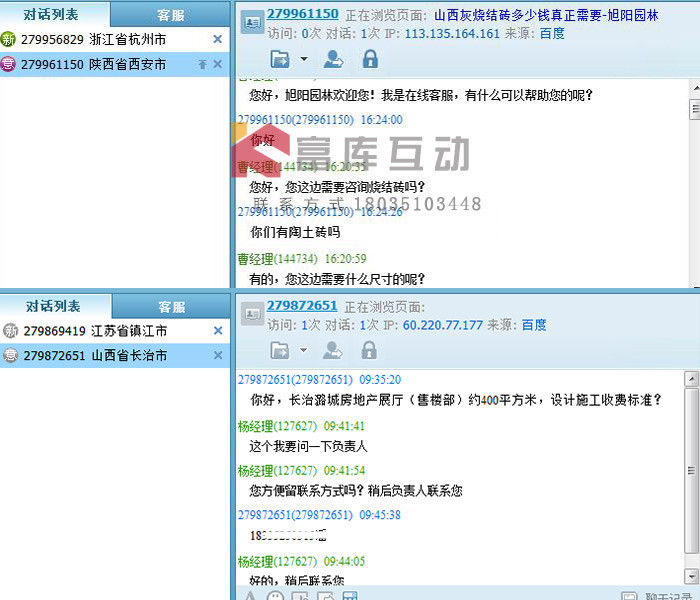Click font A icon in bottom input toolbar
The width and height of the screenshot is (700, 600).
pos(250,596)
